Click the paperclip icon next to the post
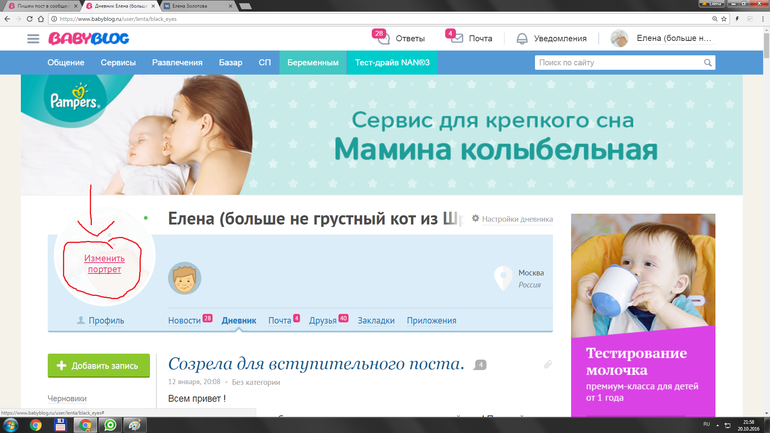Viewport: 770px width, 433px height. pos(547,364)
